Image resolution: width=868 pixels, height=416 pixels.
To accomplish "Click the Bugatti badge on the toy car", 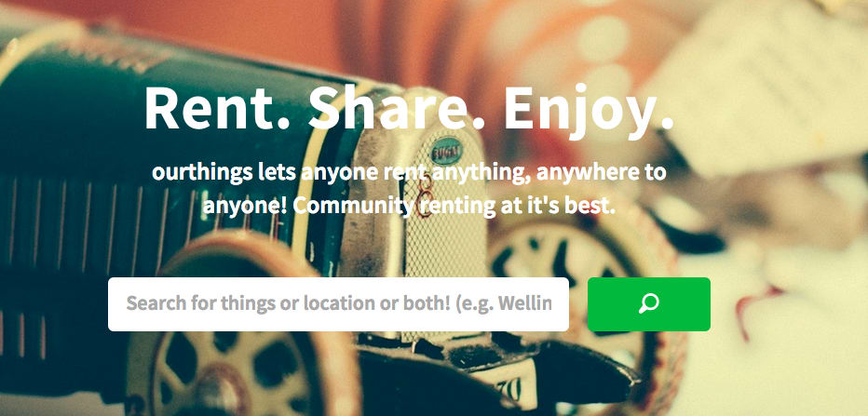I will coord(445,151).
